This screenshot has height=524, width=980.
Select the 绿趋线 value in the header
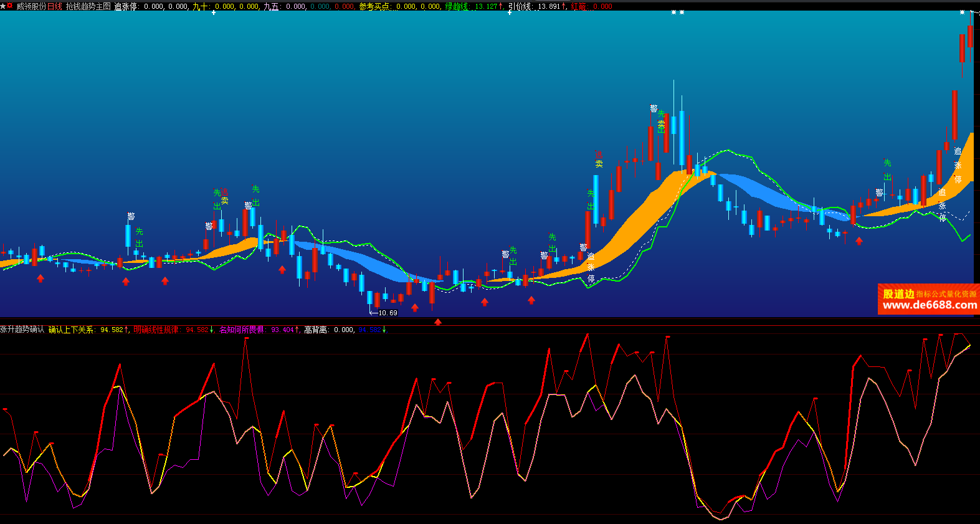tap(486, 6)
